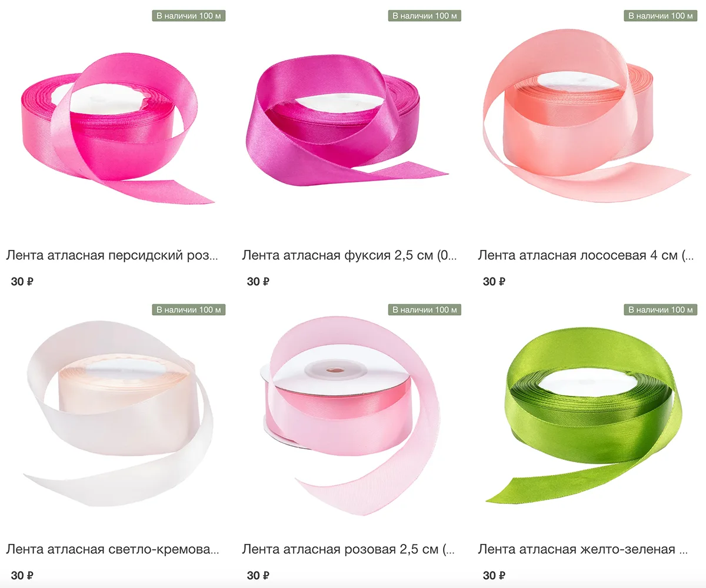Click stock badge above yellow-green ribbon
The width and height of the screenshot is (706, 588).
coord(660,309)
